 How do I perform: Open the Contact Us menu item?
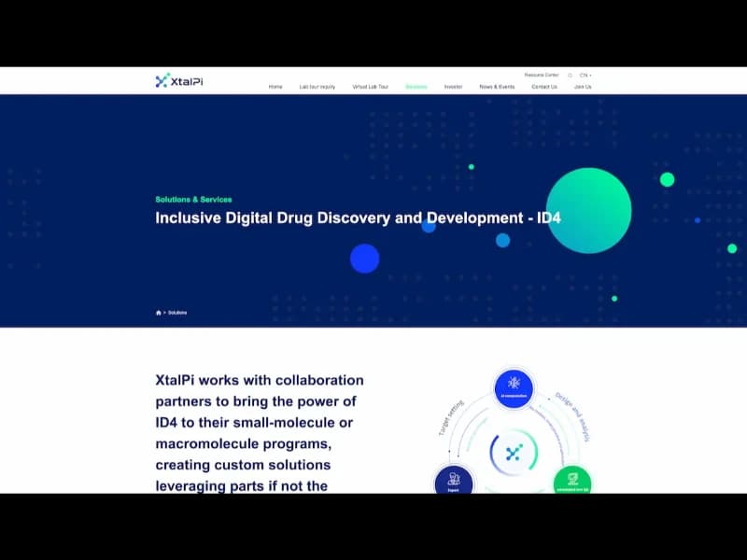coord(544,87)
